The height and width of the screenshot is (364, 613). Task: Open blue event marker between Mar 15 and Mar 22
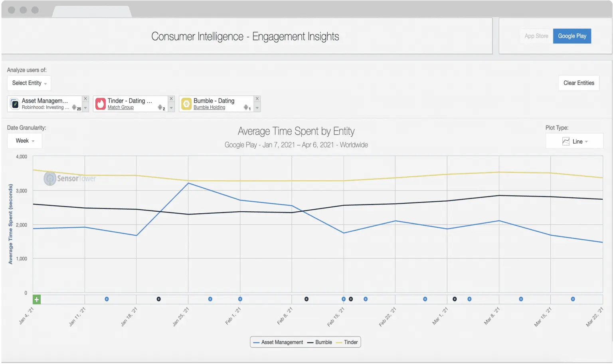pos(573,299)
